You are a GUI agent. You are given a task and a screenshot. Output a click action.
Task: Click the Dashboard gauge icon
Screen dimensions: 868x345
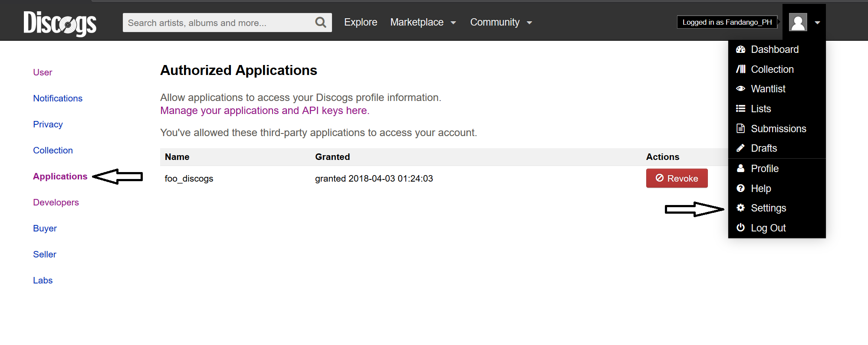point(740,49)
